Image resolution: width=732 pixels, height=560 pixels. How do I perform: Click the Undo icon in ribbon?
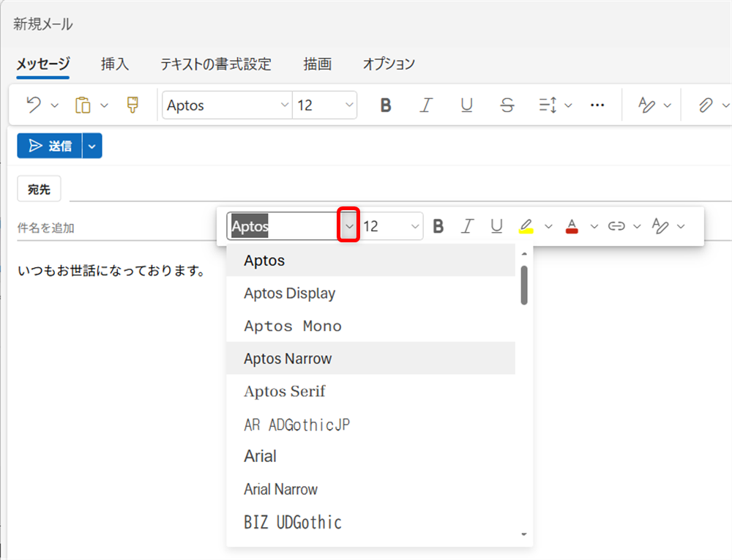pyautogui.click(x=34, y=105)
